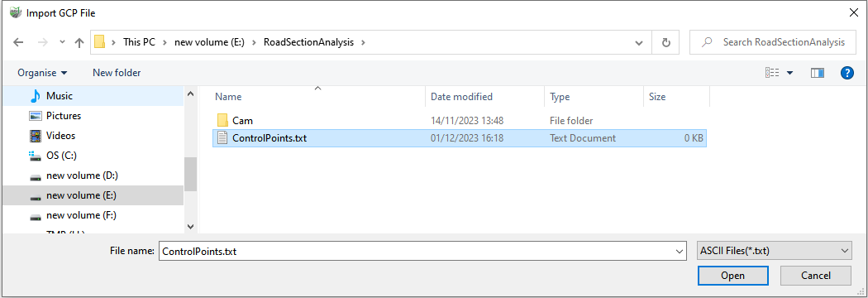Open recent locations dropdown arrow

(62, 43)
